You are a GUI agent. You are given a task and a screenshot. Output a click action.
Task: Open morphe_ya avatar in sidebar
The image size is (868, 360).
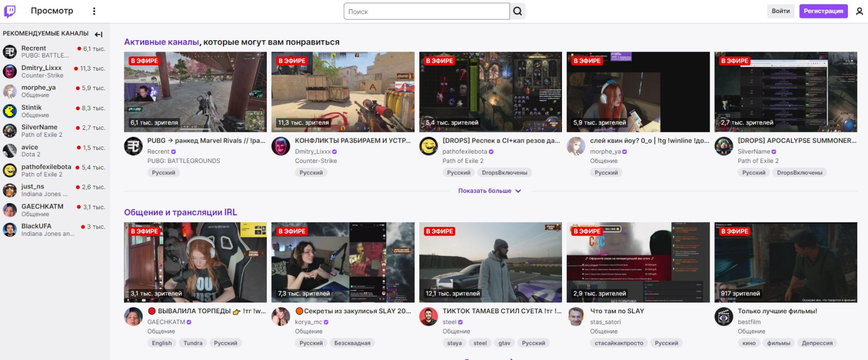tap(10, 91)
